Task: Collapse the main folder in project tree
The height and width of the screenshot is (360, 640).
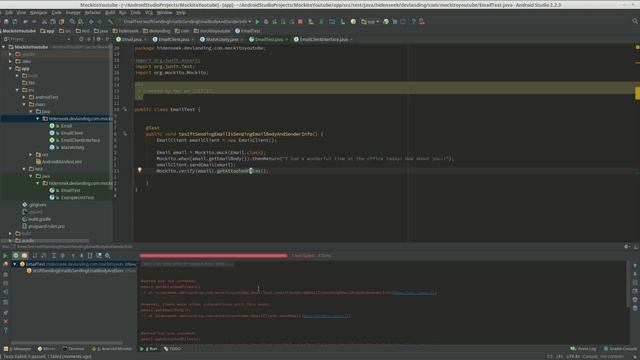Action: click(24, 104)
